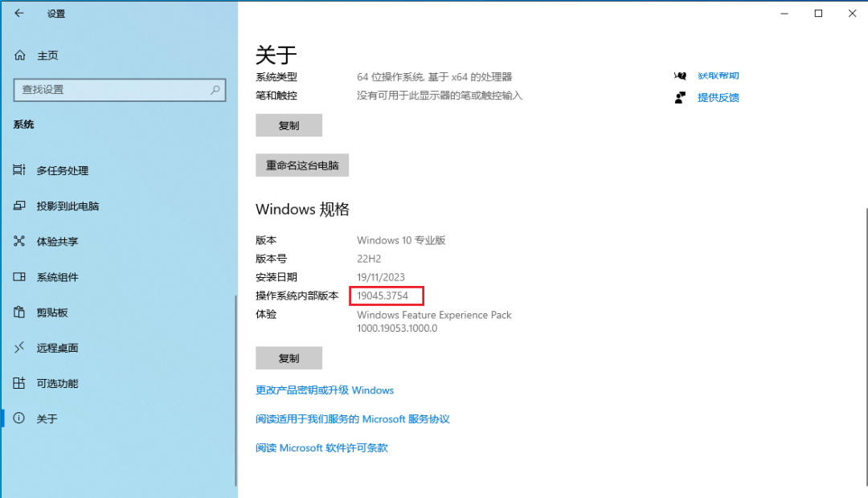Minimize the Settings window
The image size is (868, 498).
(784, 14)
